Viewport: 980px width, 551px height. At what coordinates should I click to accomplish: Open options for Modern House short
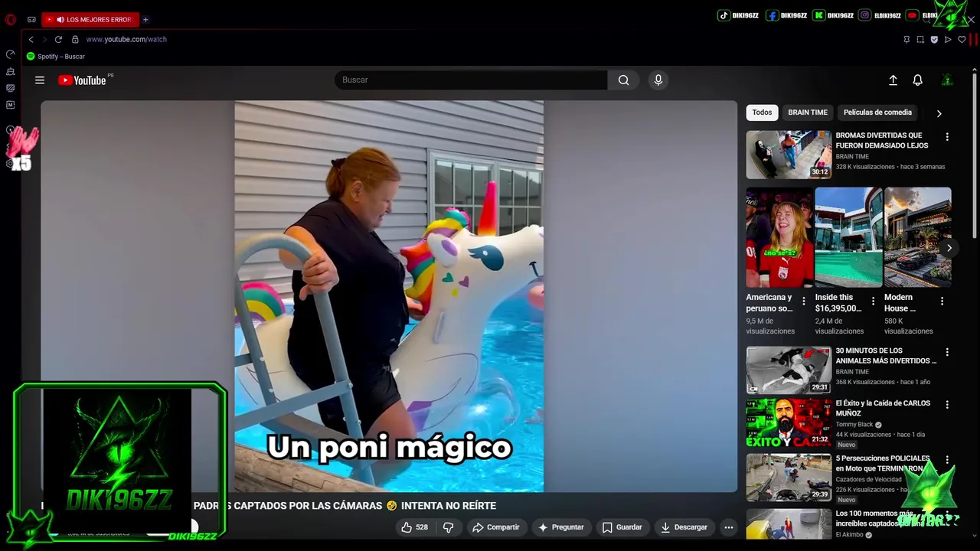point(942,302)
